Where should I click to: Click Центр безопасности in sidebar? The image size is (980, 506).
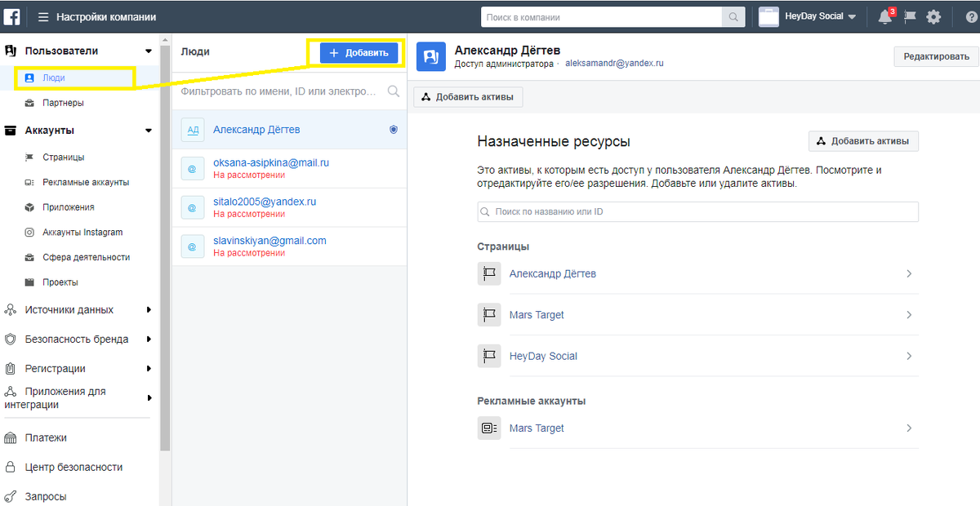click(x=73, y=468)
